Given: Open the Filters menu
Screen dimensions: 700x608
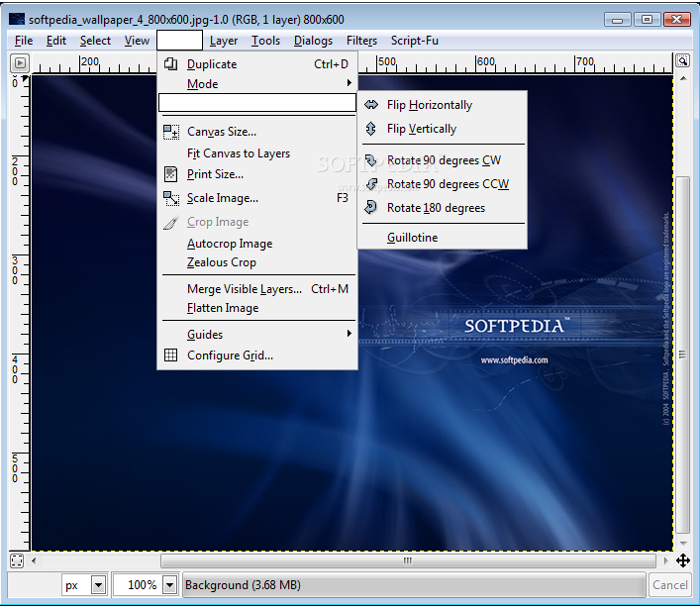Looking at the screenshot, I should pos(361,41).
